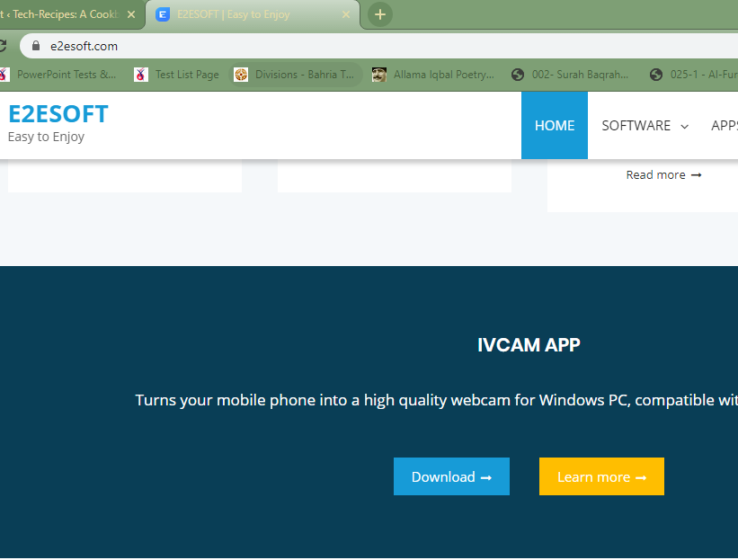Click the Divisions bookmark favicon
Viewport: 738px width, 560px height.
click(241, 75)
